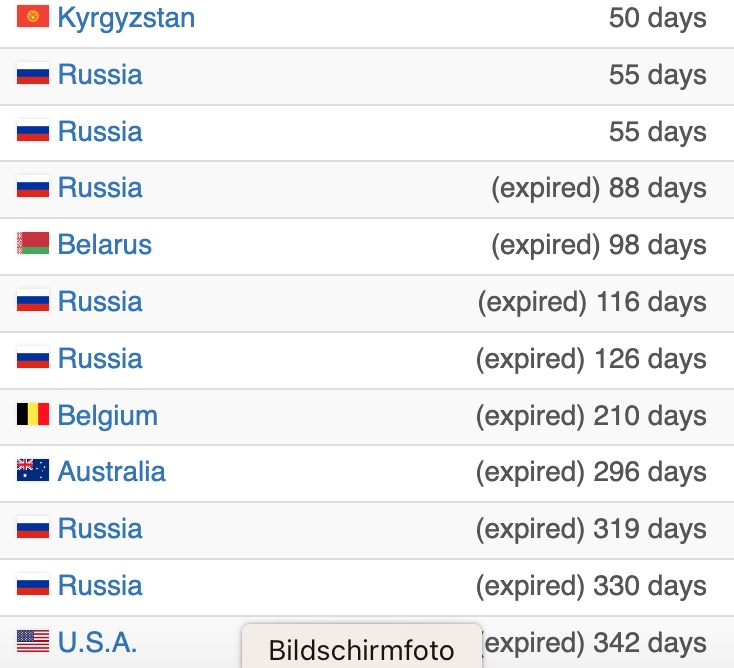
Task: Select the expired 210 days entry
Action: coord(591,416)
